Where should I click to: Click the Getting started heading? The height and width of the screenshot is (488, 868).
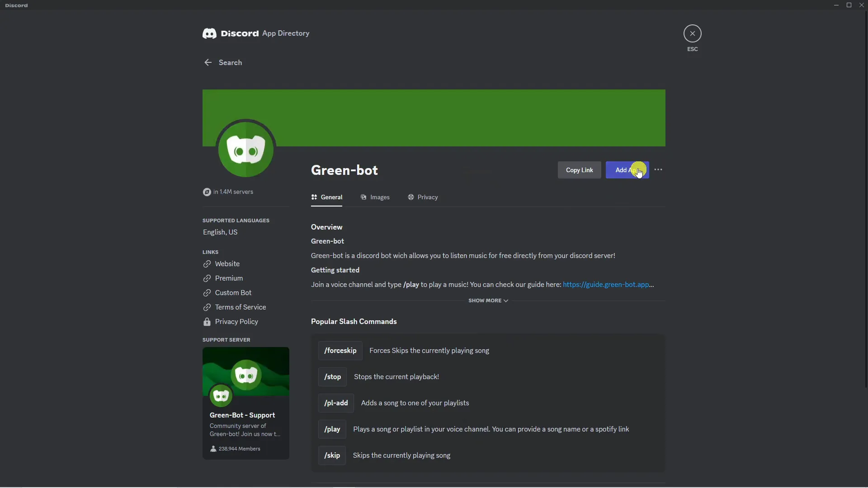pos(335,270)
